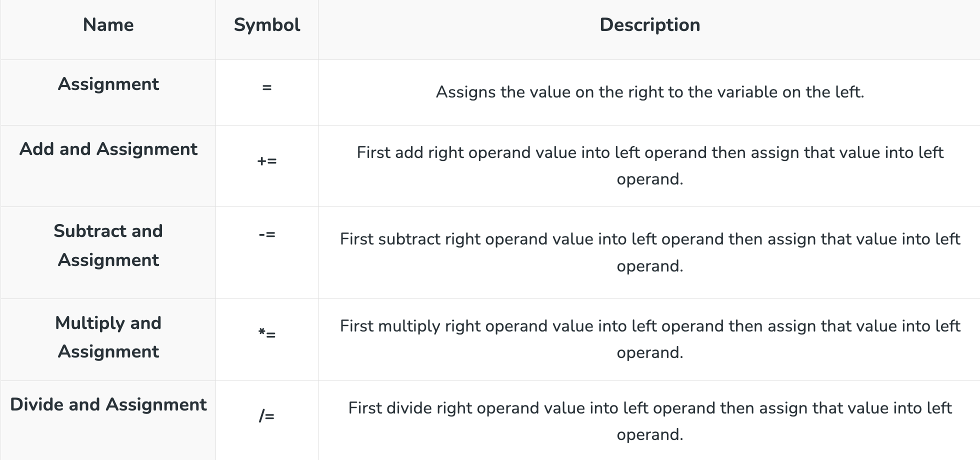Click the 'First subtract right operand' description
The image size is (980, 460).
649,252
